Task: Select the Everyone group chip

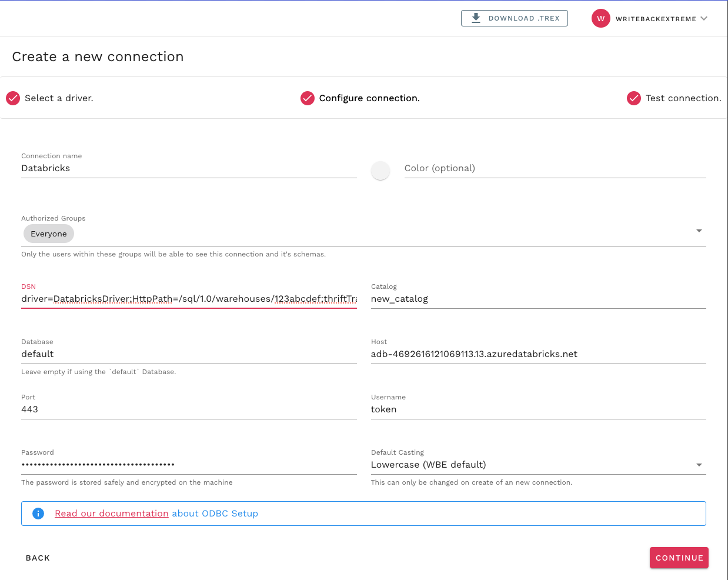Action: pos(49,234)
